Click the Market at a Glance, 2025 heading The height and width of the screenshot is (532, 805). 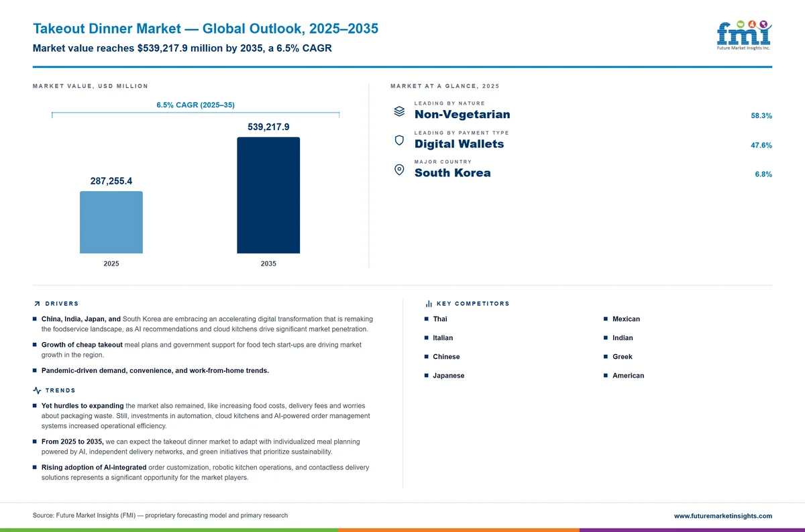click(x=445, y=86)
